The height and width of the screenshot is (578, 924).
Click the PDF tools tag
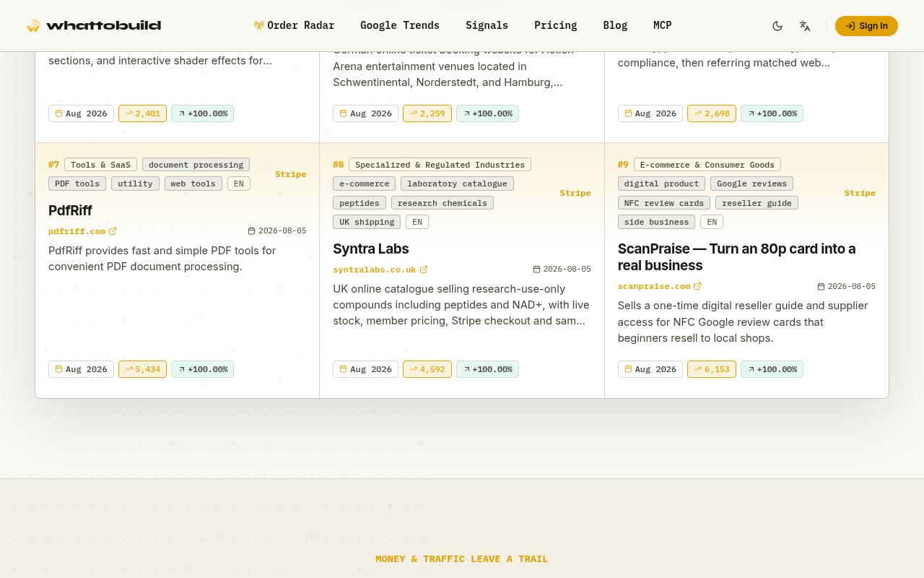pyautogui.click(x=77, y=184)
